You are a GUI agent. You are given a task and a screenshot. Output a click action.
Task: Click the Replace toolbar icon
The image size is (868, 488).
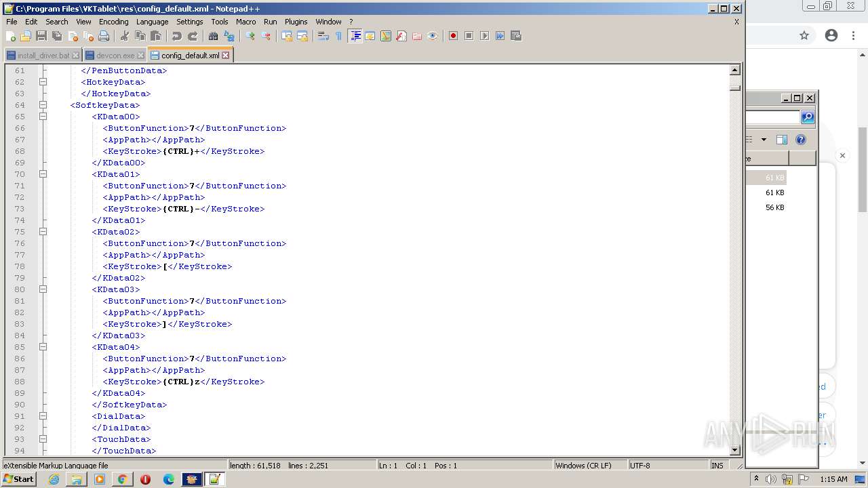pyautogui.click(x=229, y=36)
